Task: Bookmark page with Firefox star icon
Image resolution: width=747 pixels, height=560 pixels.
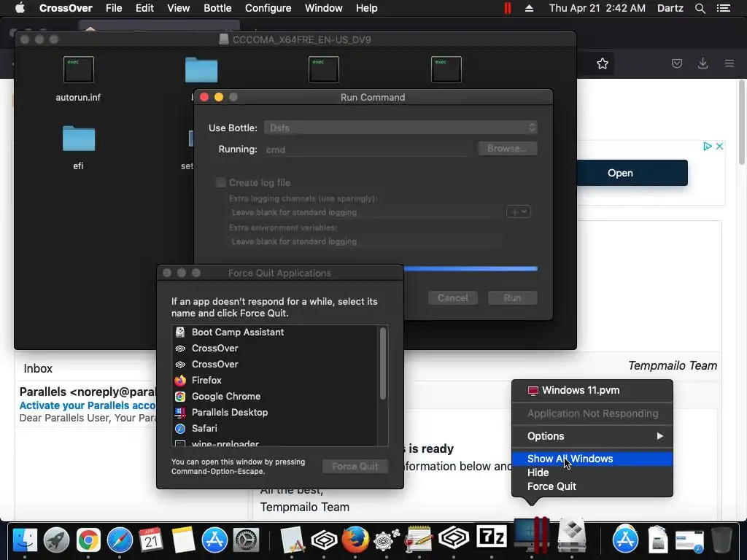Action: point(602,63)
